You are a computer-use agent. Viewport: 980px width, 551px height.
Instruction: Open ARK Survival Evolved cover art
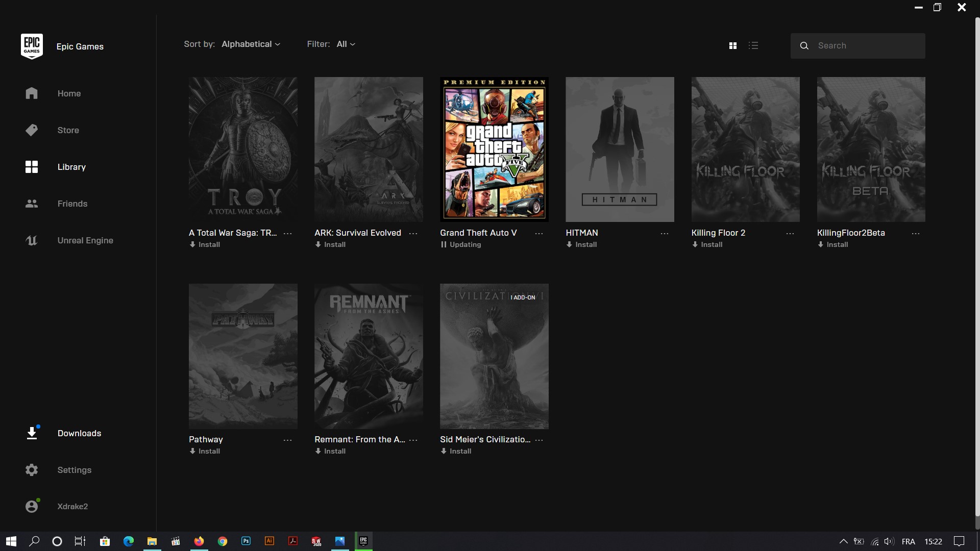pos(369,149)
